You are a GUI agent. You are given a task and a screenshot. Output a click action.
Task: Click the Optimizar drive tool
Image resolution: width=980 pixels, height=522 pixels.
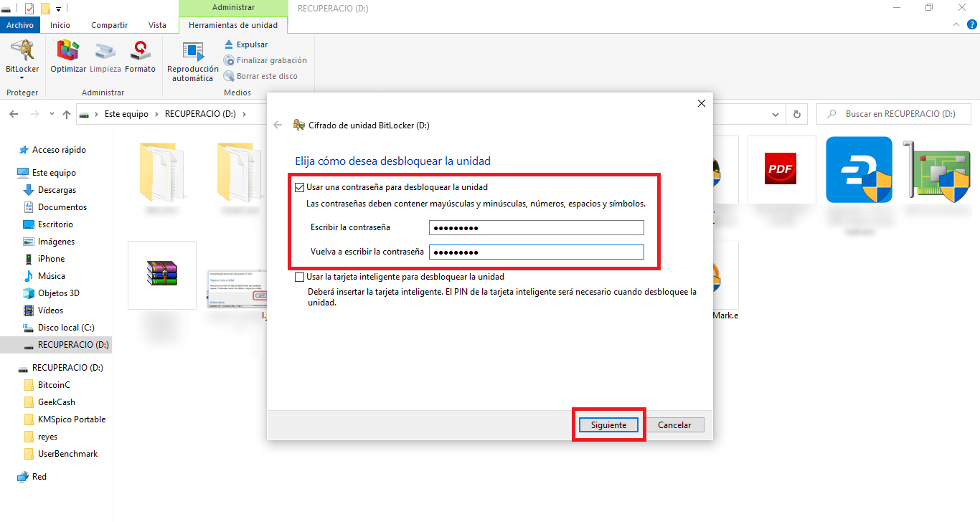[x=68, y=57]
